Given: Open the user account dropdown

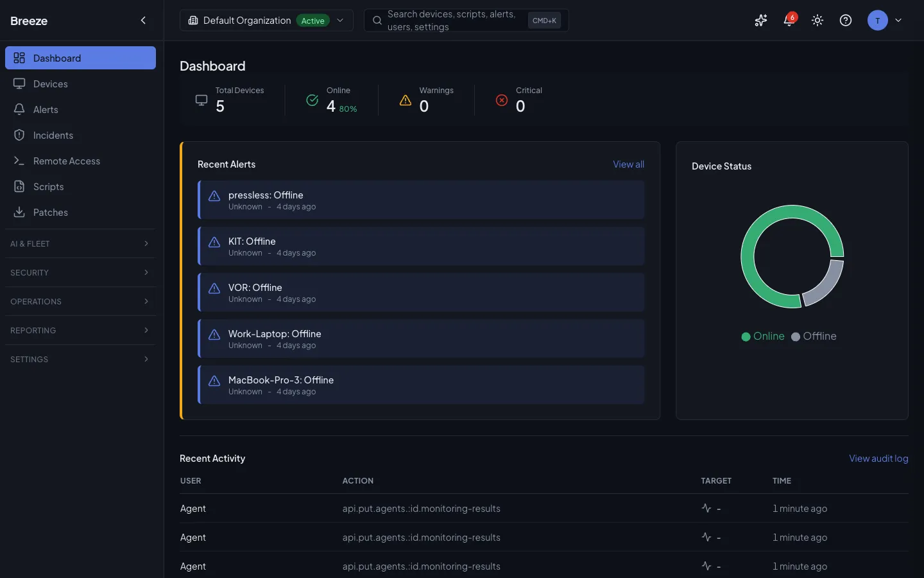Looking at the screenshot, I should click(x=886, y=20).
